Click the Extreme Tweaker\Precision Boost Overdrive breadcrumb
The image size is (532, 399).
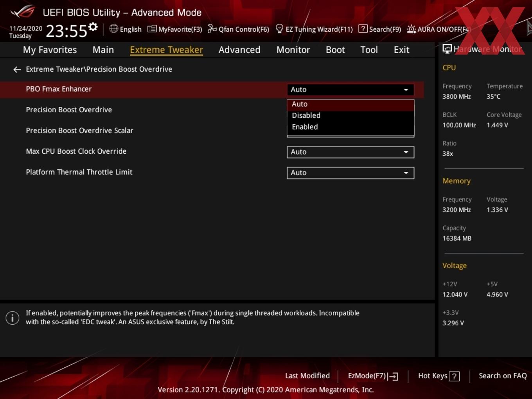tap(99, 69)
